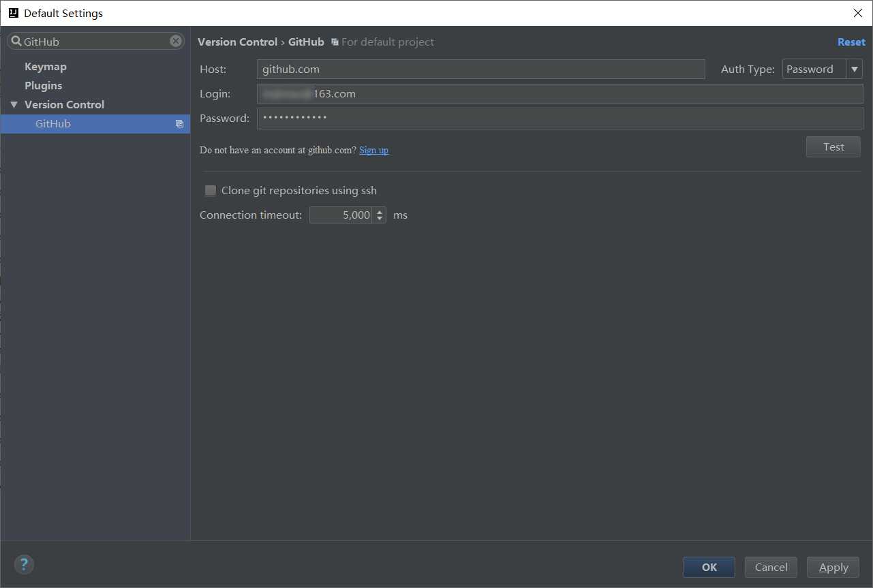Click the IntelliJ logo in the title bar

(13, 13)
